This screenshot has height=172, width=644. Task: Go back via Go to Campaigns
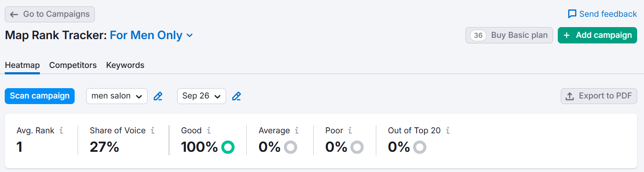pos(50,14)
